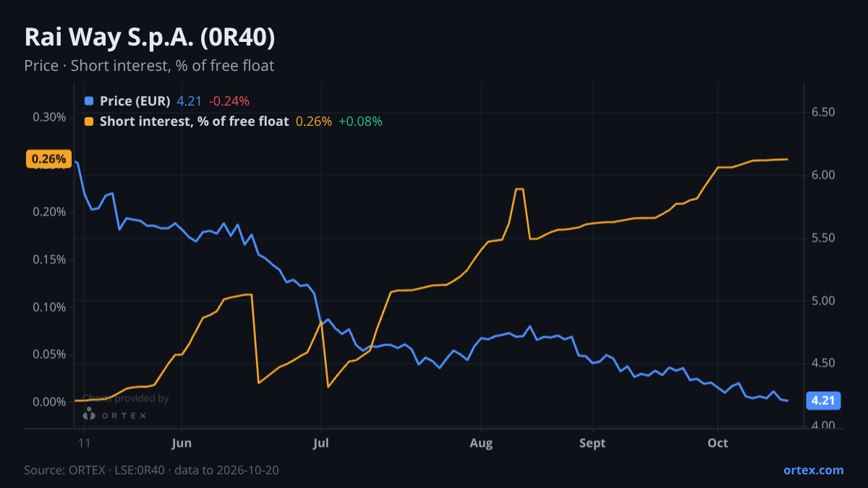Image resolution: width=868 pixels, height=488 pixels.
Task: Click the 11 date tick label
Action: tap(85, 443)
